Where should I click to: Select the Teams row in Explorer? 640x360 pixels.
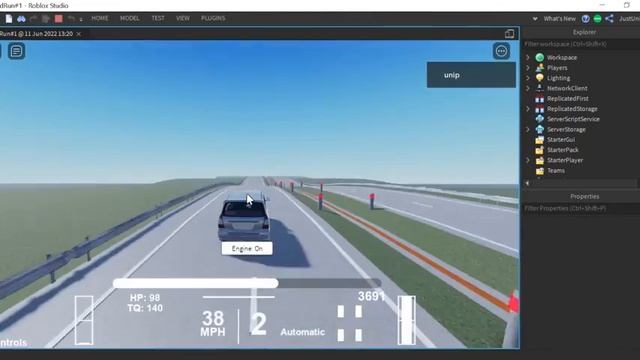click(x=582, y=171)
